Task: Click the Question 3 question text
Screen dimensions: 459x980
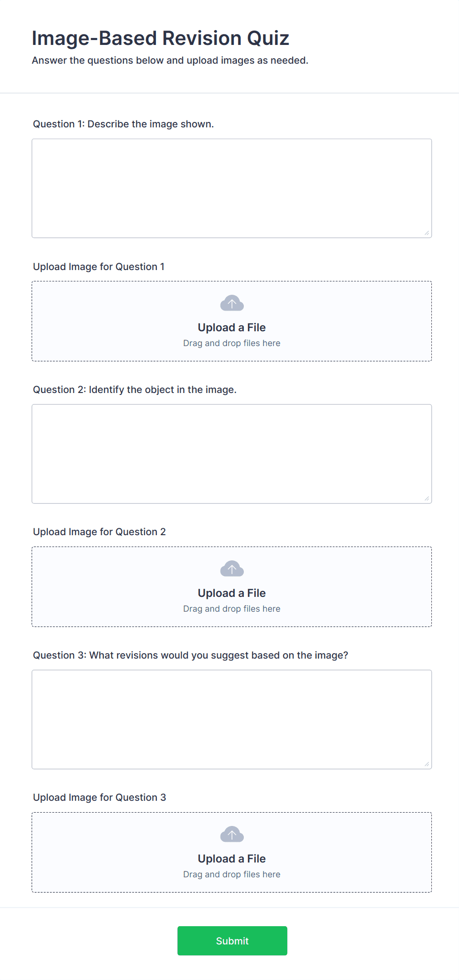Action: tap(191, 655)
